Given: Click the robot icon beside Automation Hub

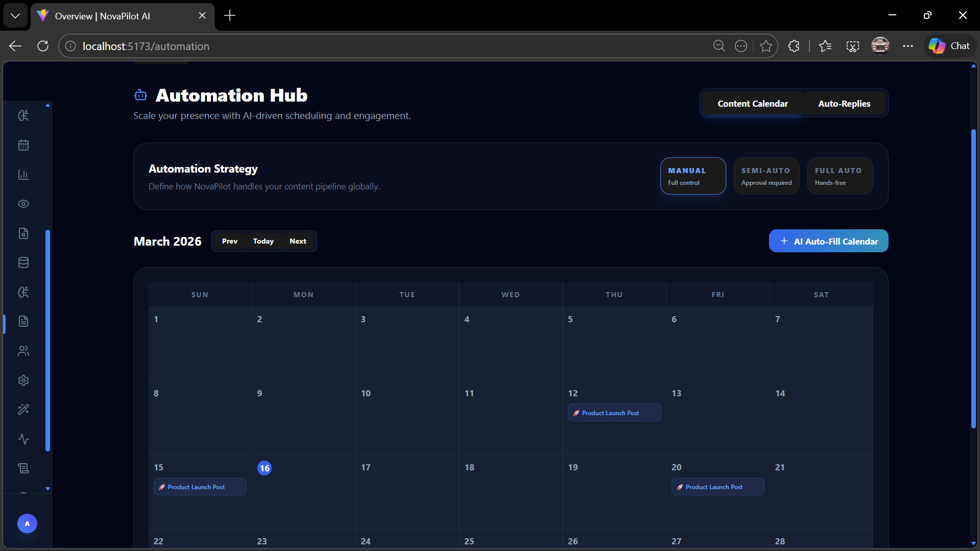Looking at the screenshot, I should click(140, 95).
